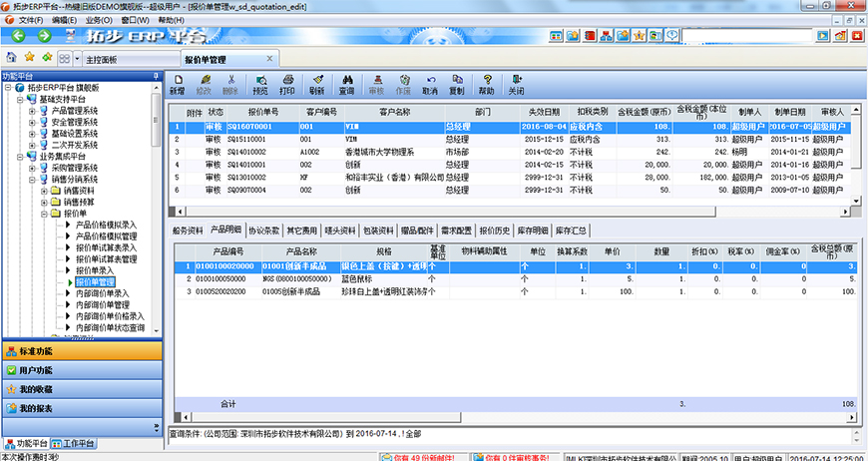The height and width of the screenshot is (461, 868).
Task: Click the 取消 (Cancel) undo icon
Action: point(430,84)
